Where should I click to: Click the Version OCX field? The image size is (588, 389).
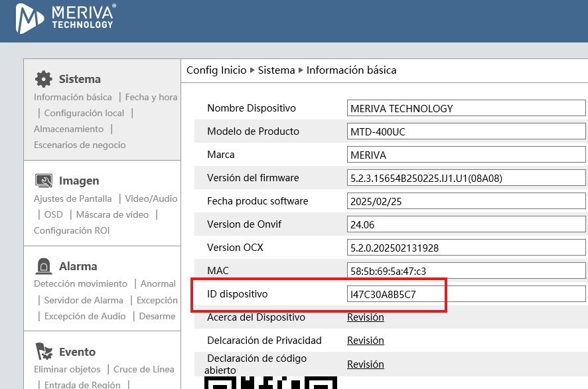click(x=466, y=248)
